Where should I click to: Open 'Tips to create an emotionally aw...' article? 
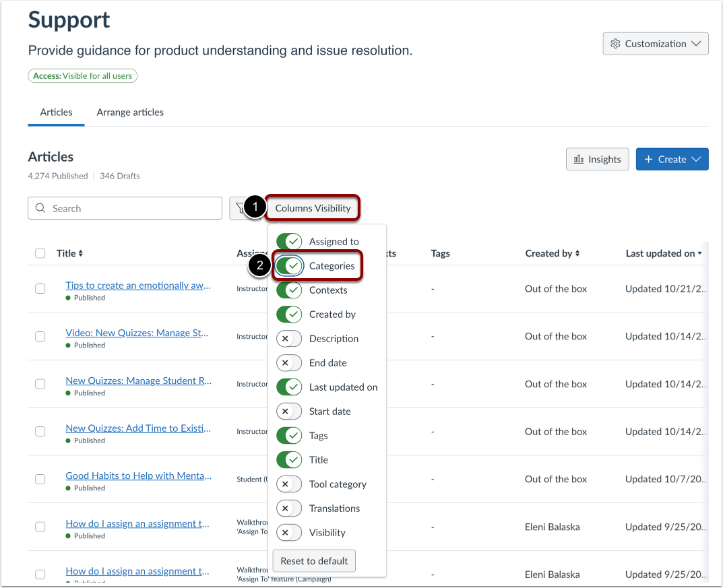point(138,286)
